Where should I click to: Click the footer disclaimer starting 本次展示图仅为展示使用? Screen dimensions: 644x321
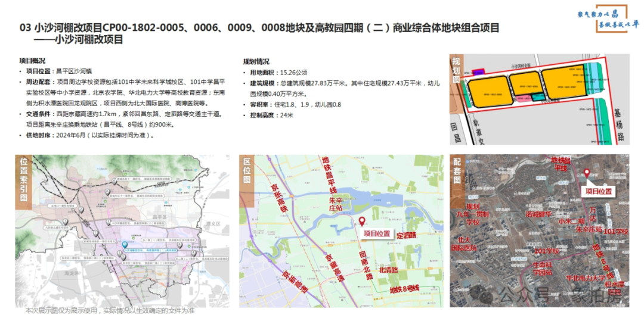coord(110,311)
